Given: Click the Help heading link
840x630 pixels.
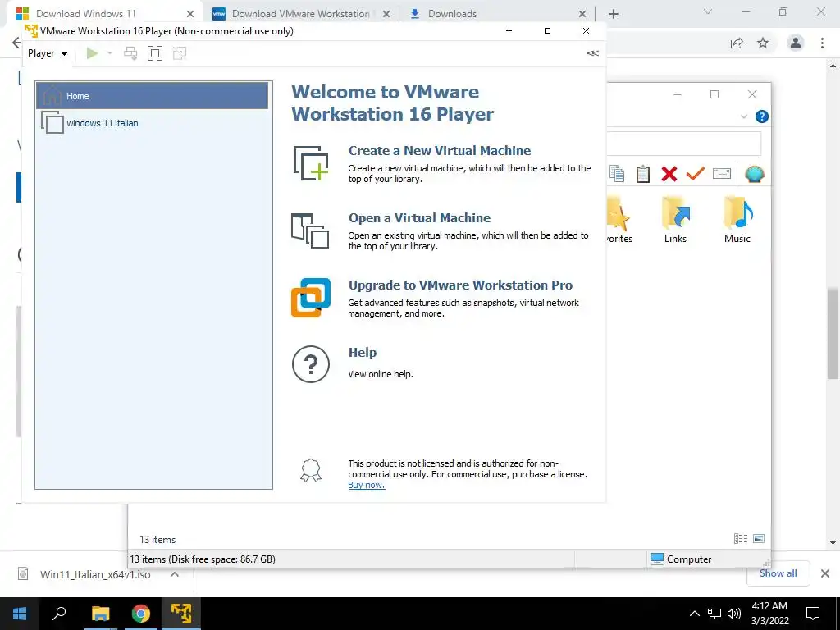Looking at the screenshot, I should [x=363, y=353].
